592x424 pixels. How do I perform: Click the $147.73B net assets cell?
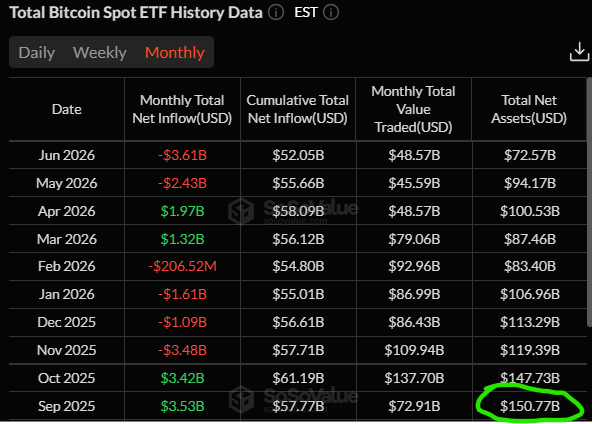(x=530, y=378)
